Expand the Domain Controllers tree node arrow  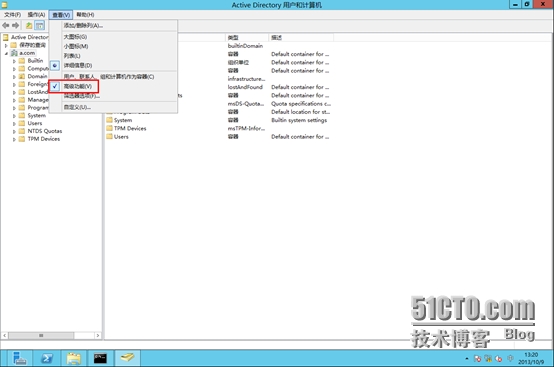tap(14, 77)
